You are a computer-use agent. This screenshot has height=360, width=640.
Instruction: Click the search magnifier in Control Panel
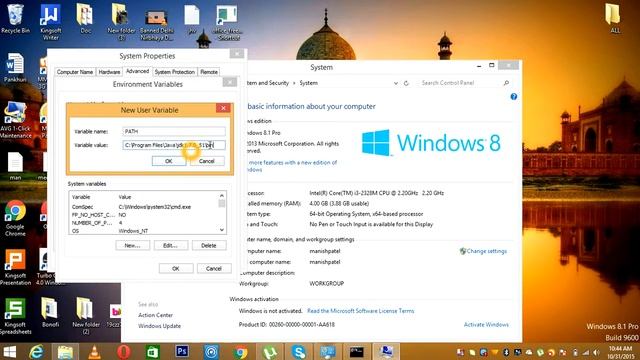click(506, 83)
